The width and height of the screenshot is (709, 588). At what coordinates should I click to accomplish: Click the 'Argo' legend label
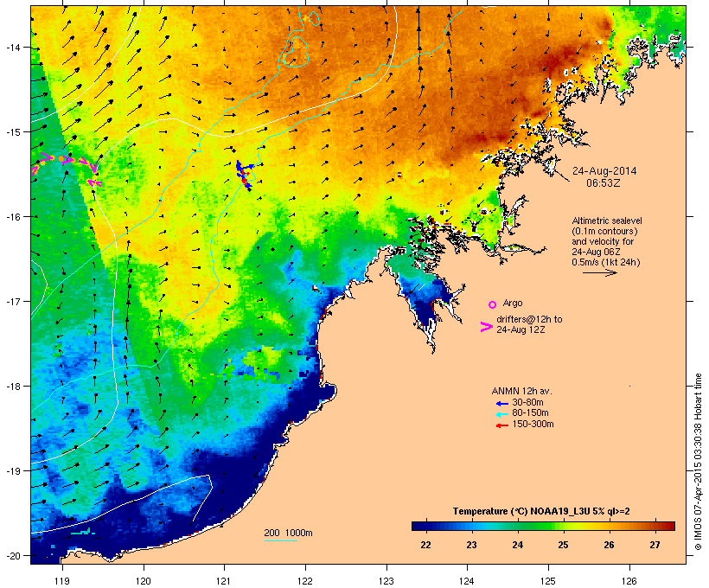(x=513, y=303)
